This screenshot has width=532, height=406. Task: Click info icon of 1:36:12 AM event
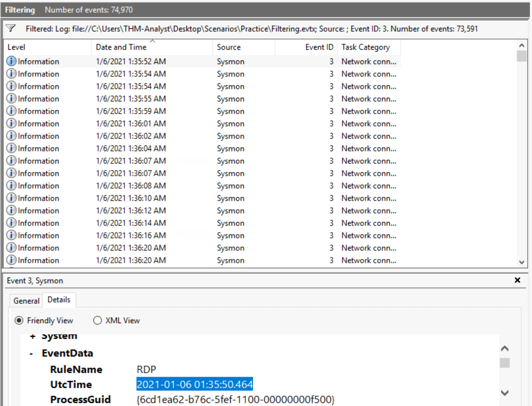coord(11,210)
